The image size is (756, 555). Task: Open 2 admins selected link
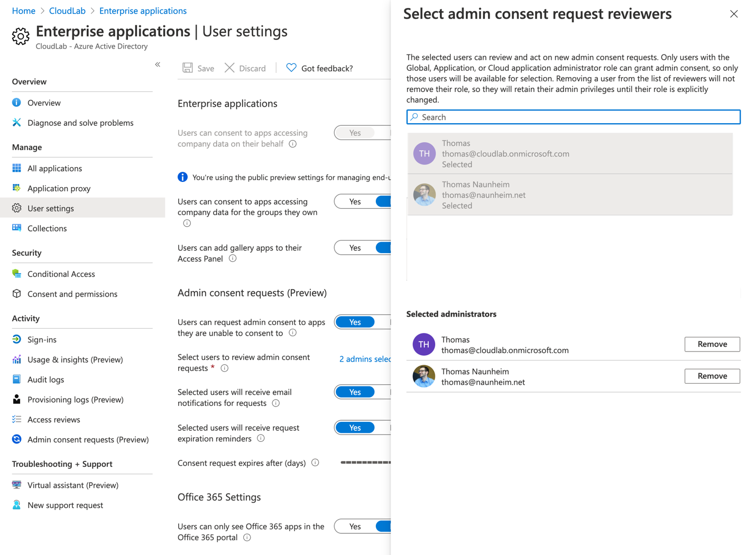pos(365,359)
